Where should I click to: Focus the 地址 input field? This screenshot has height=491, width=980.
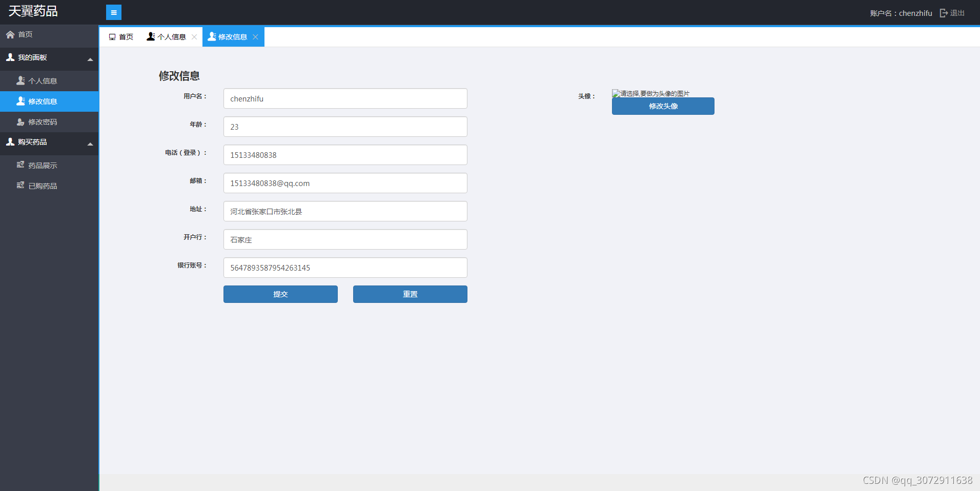point(345,211)
